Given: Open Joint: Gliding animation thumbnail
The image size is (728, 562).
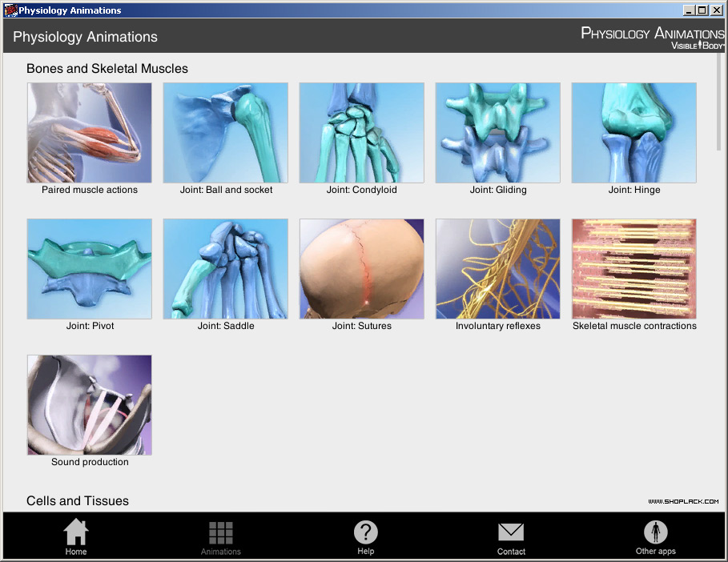Looking at the screenshot, I should tap(497, 133).
